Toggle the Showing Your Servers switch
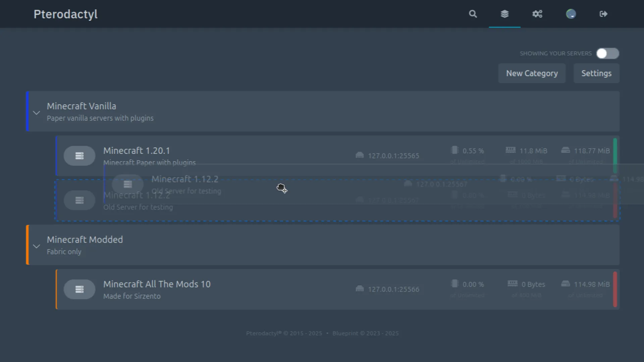 coord(607,53)
